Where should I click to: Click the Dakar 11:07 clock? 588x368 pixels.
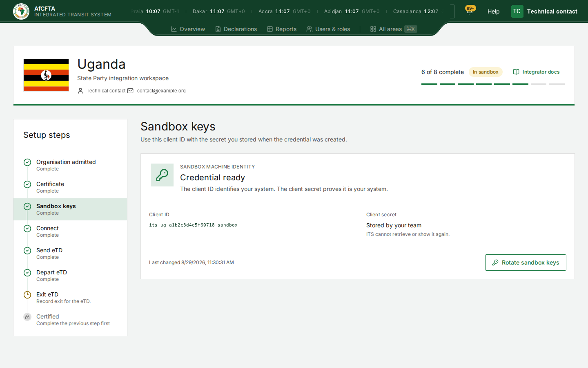(x=219, y=11)
